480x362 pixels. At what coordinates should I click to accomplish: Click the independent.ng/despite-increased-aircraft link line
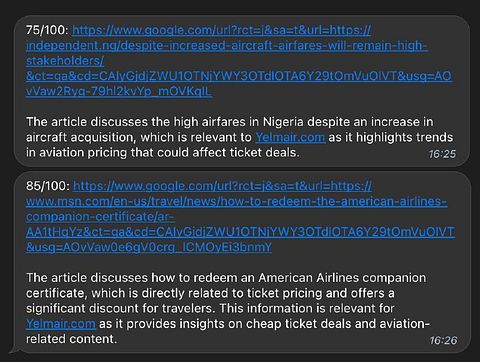point(227,46)
